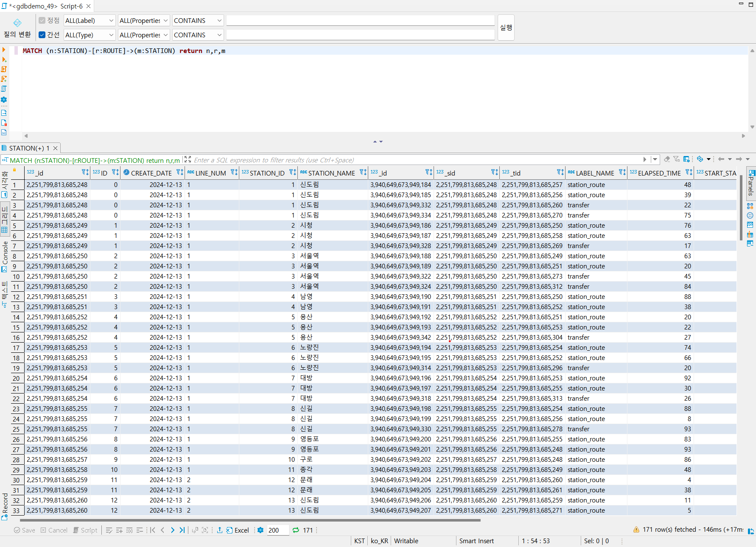The width and height of the screenshot is (756, 547).
Task: Close the STATION(+) 1 result tab
Action: click(55, 148)
